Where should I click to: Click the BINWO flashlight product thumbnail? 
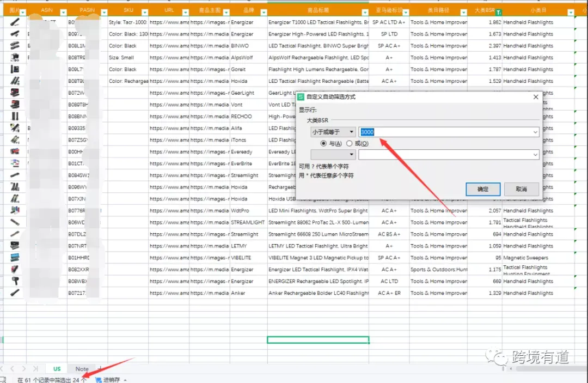pos(15,46)
